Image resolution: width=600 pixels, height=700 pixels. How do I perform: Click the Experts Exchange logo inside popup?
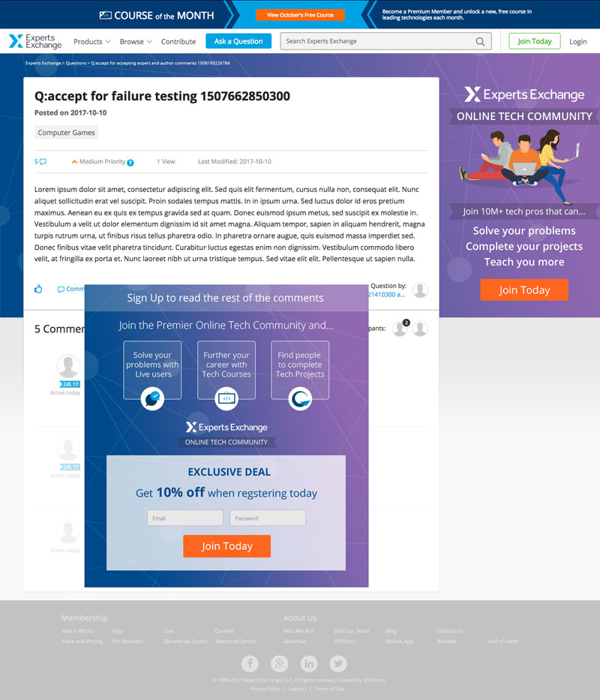[226, 427]
